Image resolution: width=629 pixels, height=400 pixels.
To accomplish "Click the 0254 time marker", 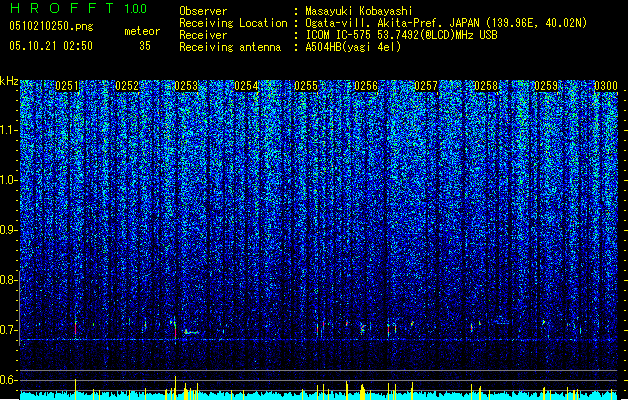I will pyautogui.click(x=246, y=86).
